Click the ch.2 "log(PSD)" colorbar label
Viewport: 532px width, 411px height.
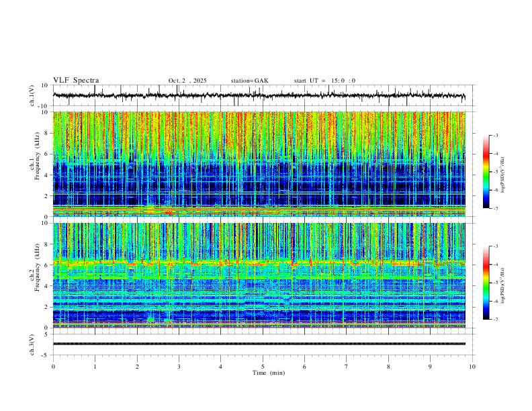click(x=503, y=285)
